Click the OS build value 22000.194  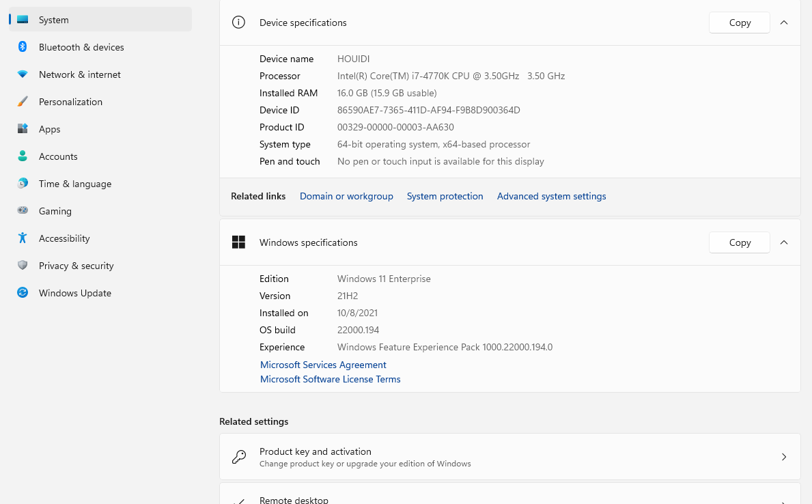click(358, 330)
